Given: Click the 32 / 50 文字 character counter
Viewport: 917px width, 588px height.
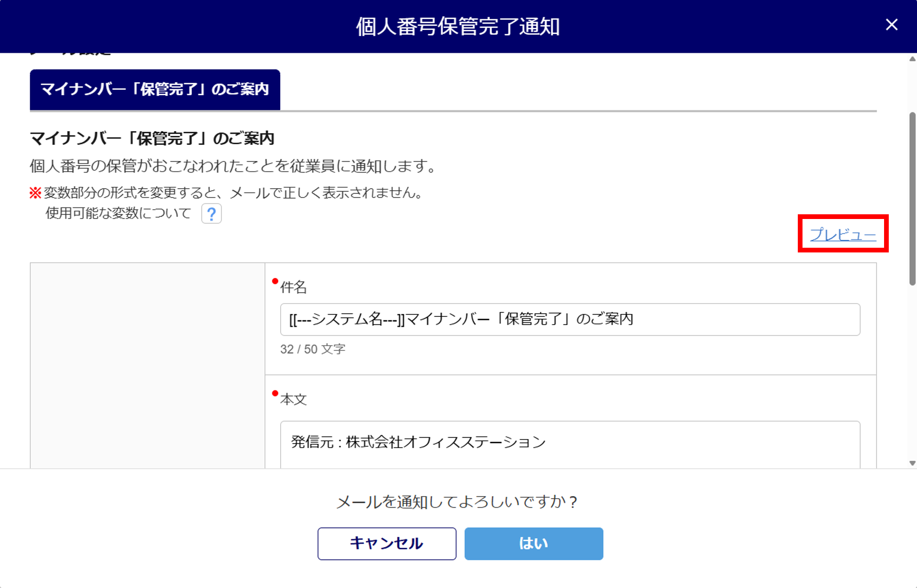Looking at the screenshot, I should pos(313,349).
